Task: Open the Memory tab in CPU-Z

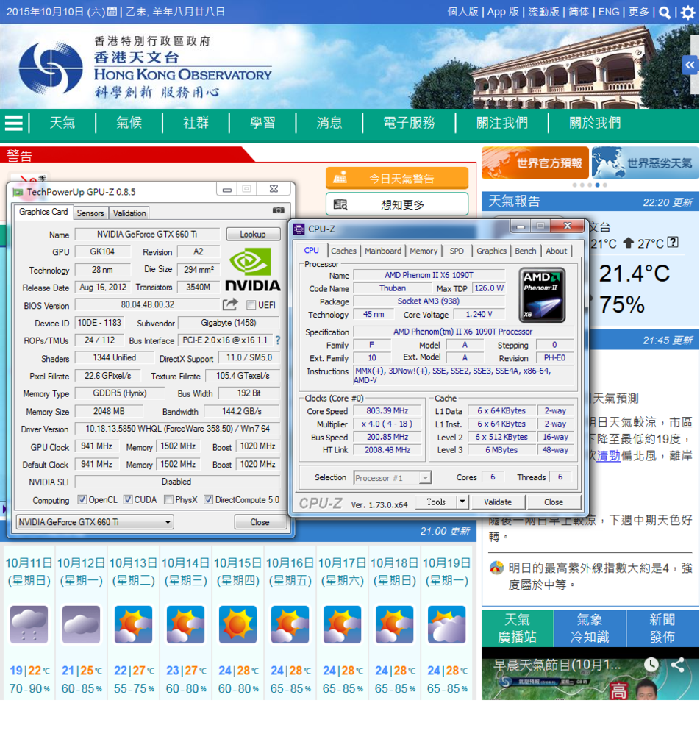Action: (x=424, y=251)
